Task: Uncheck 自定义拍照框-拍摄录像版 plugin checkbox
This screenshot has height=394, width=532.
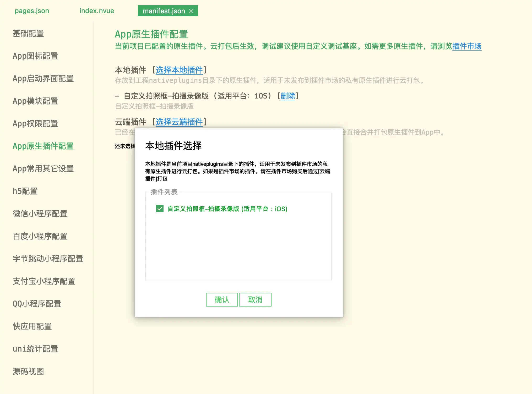Action: [x=160, y=209]
